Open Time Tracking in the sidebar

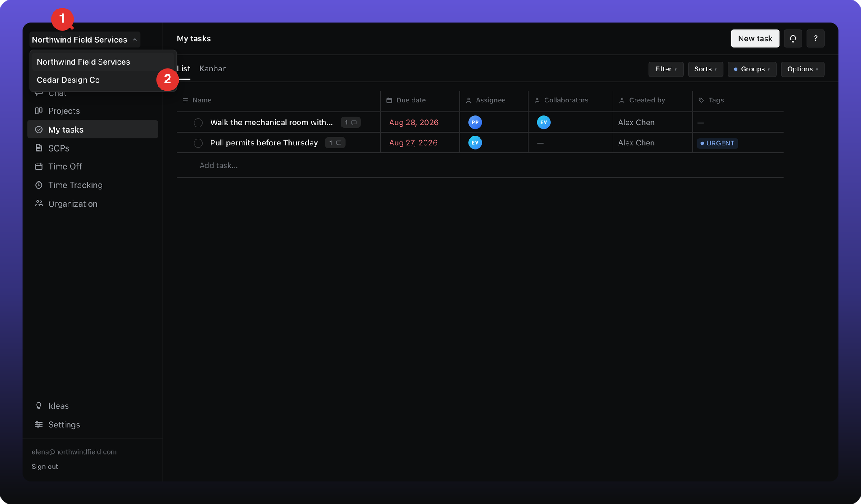click(93, 185)
